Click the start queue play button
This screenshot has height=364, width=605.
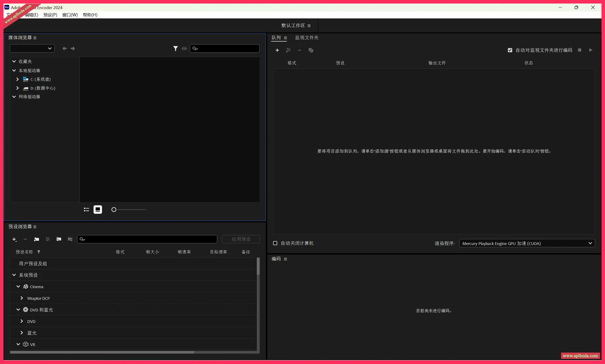(x=591, y=50)
